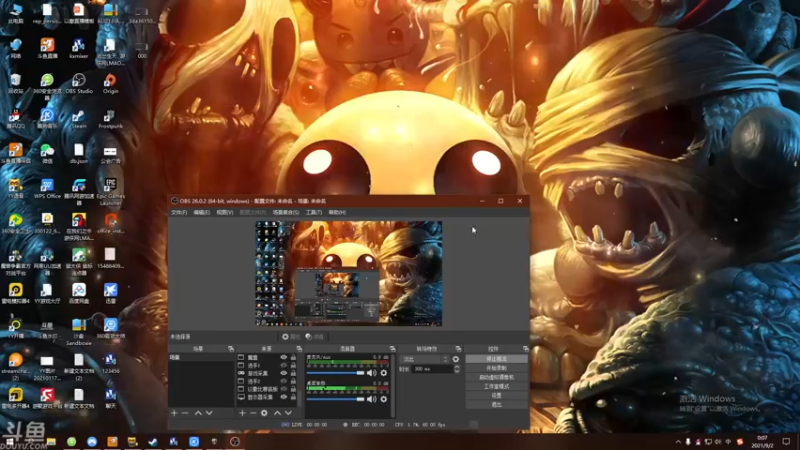
Task: Hide the 显示器采集 source via eye icon
Action: tap(284, 397)
